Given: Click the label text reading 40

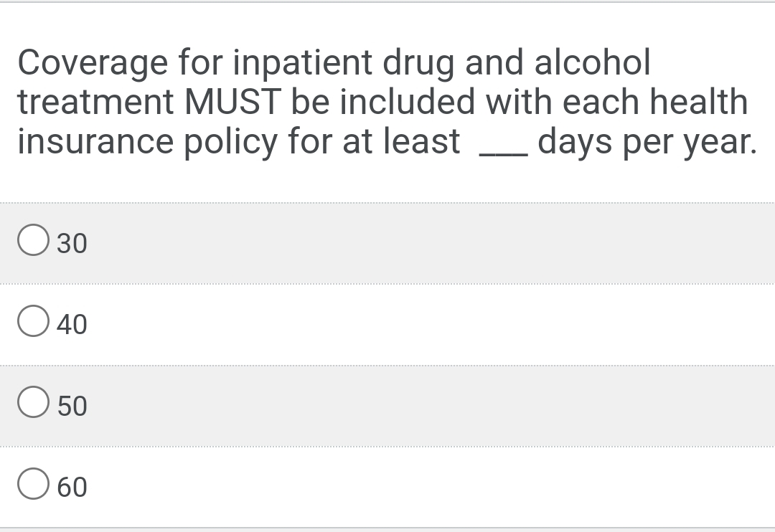Looking at the screenshot, I should [x=72, y=324].
